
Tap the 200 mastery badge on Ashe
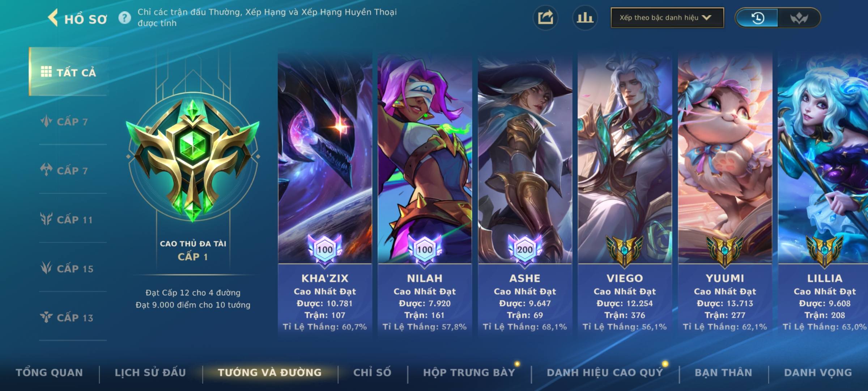click(525, 250)
